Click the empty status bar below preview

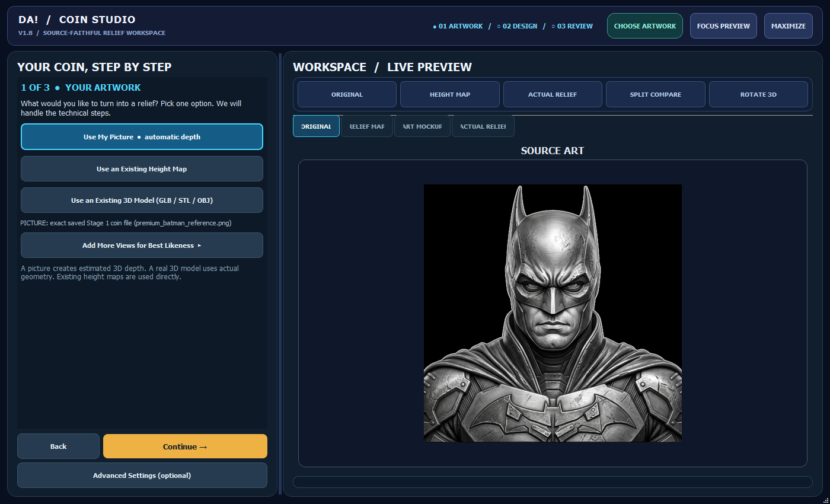553,482
